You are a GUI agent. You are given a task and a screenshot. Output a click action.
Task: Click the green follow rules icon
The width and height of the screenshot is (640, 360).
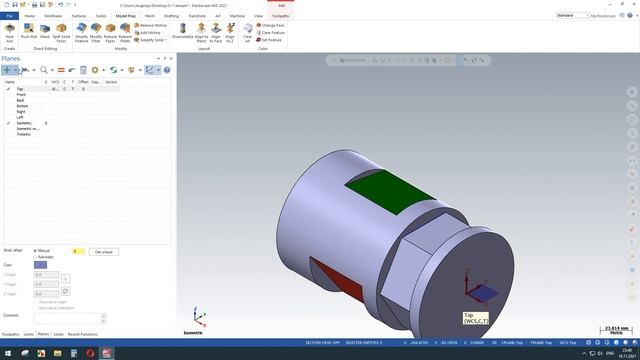(113, 70)
